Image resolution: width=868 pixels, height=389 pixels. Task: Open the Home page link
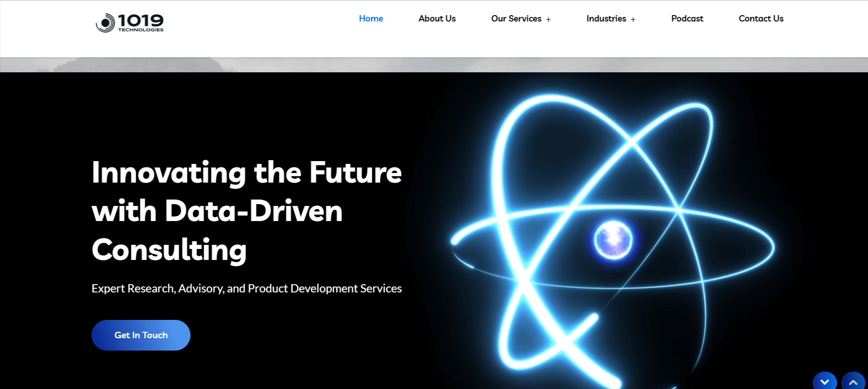pos(371,19)
